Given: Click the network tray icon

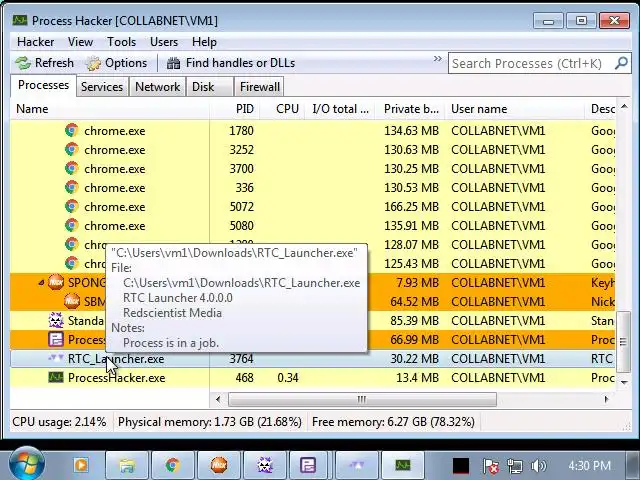Looking at the screenshot, I should [515, 466].
